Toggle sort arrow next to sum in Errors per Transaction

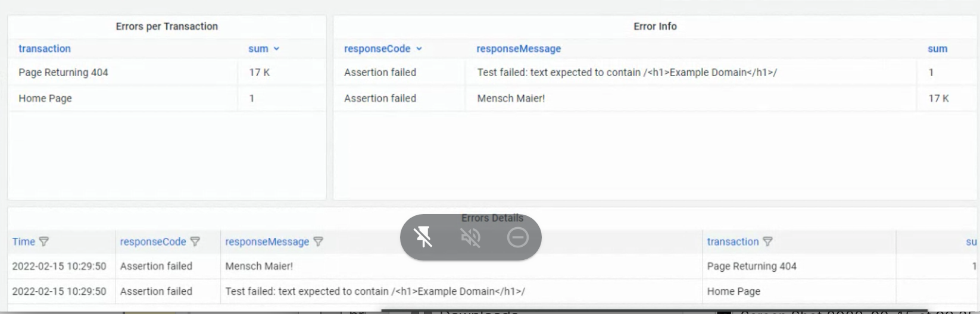[276, 49]
